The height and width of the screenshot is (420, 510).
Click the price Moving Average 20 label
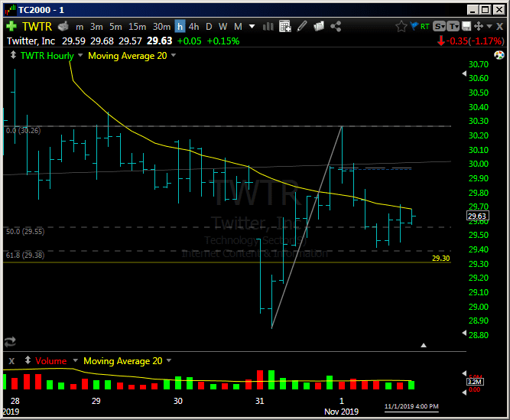128,56
